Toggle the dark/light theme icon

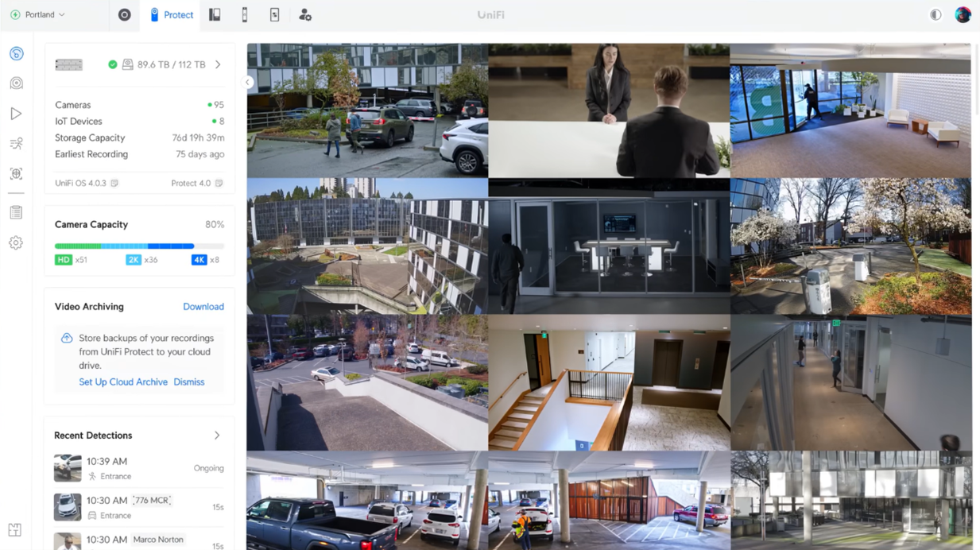[x=935, y=15]
